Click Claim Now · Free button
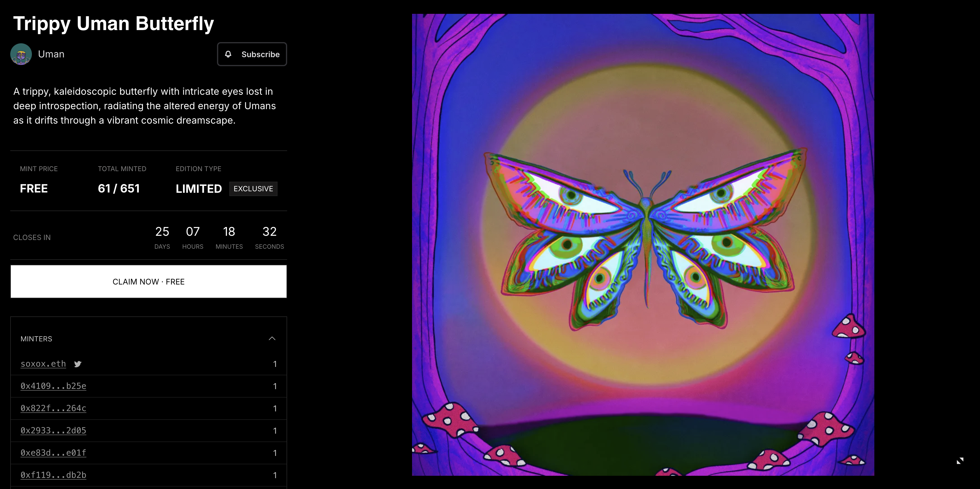 pos(148,281)
